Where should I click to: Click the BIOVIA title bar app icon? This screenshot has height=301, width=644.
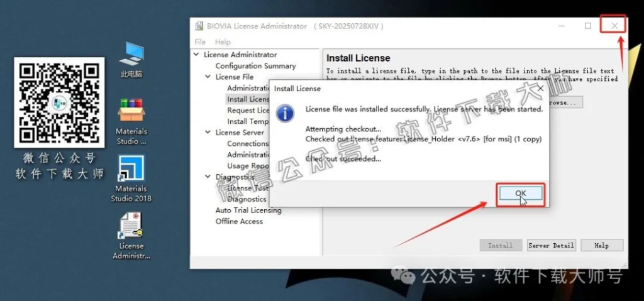click(199, 26)
